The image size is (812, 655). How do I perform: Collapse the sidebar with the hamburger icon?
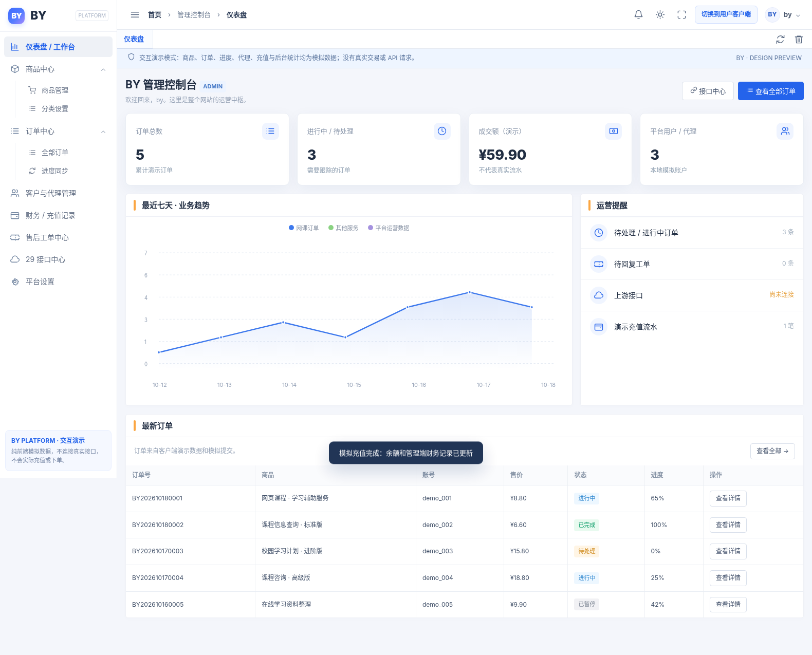click(135, 15)
